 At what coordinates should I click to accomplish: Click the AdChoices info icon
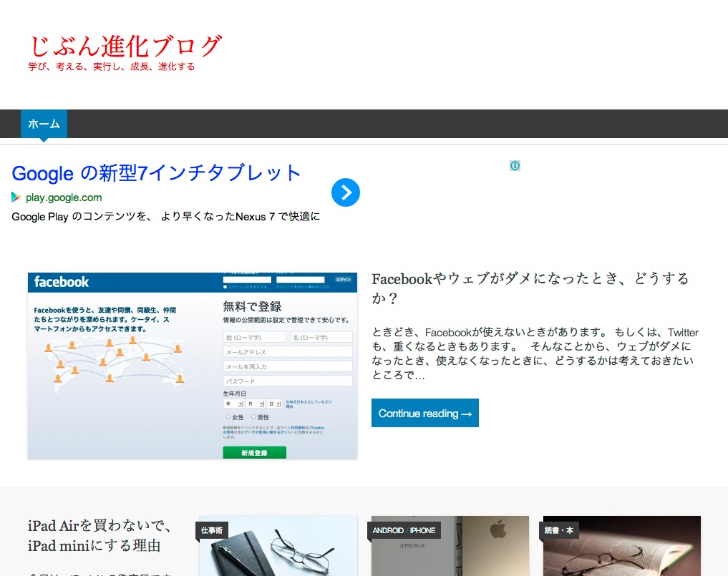tap(515, 166)
